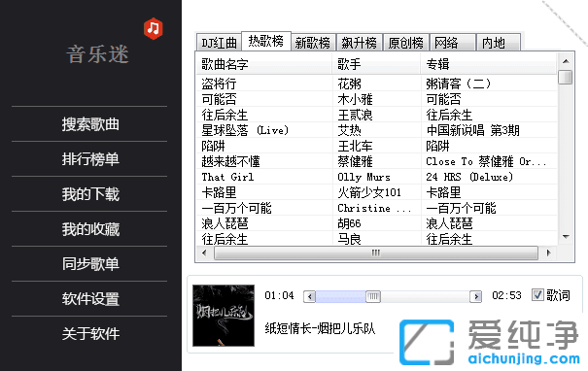Click the right arrow of playback progress bar
Viewport: 588px width, 371px height.
(x=476, y=296)
